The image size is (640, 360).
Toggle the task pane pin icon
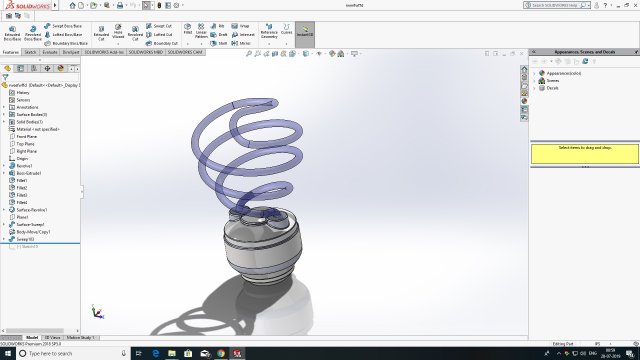pyautogui.click(x=636, y=52)
